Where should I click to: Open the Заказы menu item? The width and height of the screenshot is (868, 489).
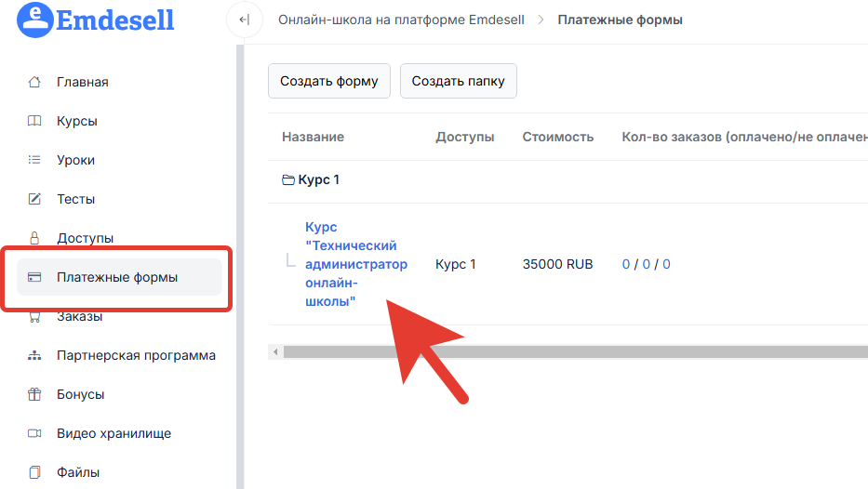click(80, 317)
